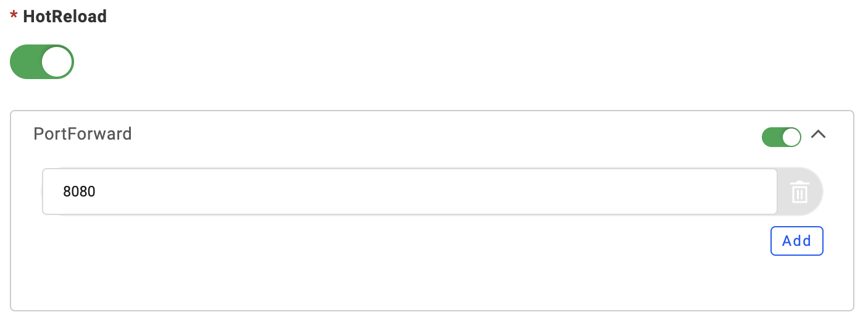Viewport: 868px width, 320px height.
Task: Click the red required asterisk
Action: point(14,17)
